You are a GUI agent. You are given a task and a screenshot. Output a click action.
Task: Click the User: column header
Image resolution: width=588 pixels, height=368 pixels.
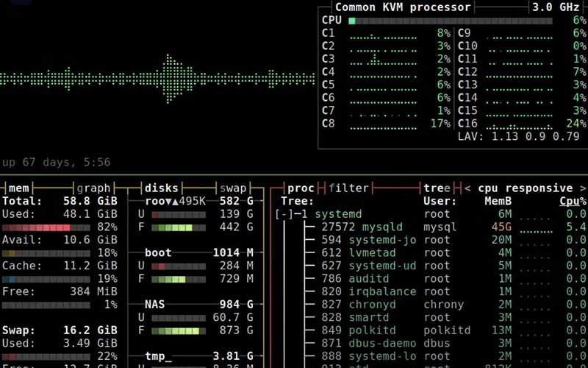(440, 201)
